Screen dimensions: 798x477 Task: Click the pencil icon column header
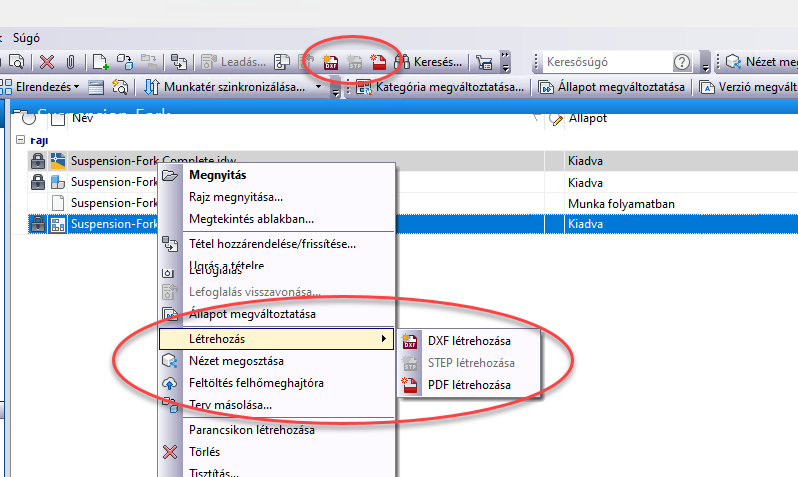pyautogui.click(x=555, y=120)
